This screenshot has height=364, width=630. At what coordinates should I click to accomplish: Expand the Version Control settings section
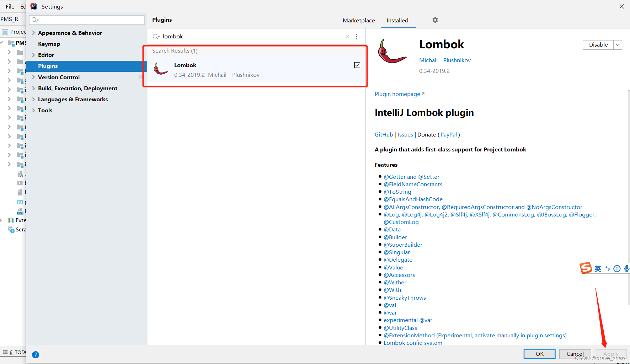[x=33, y=77]
